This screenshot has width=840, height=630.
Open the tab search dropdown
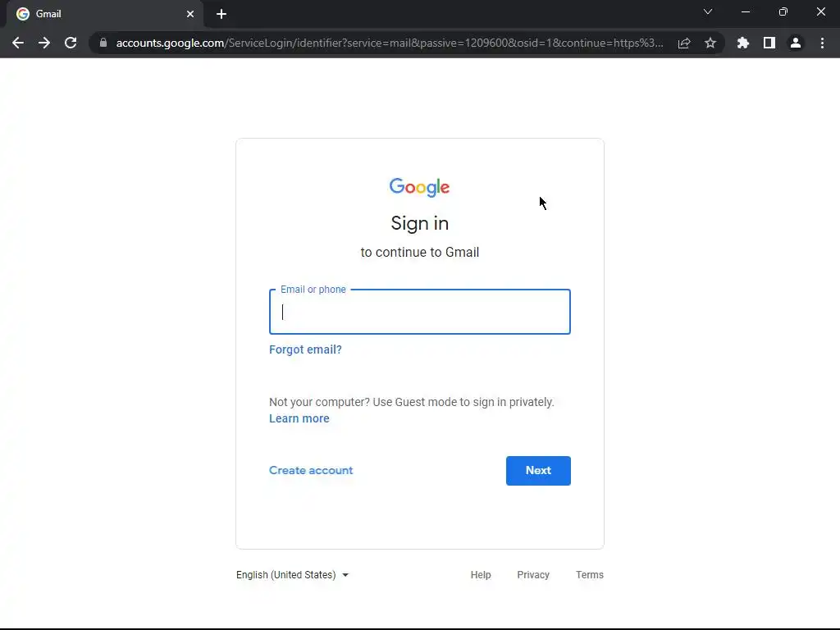(708, 11)
